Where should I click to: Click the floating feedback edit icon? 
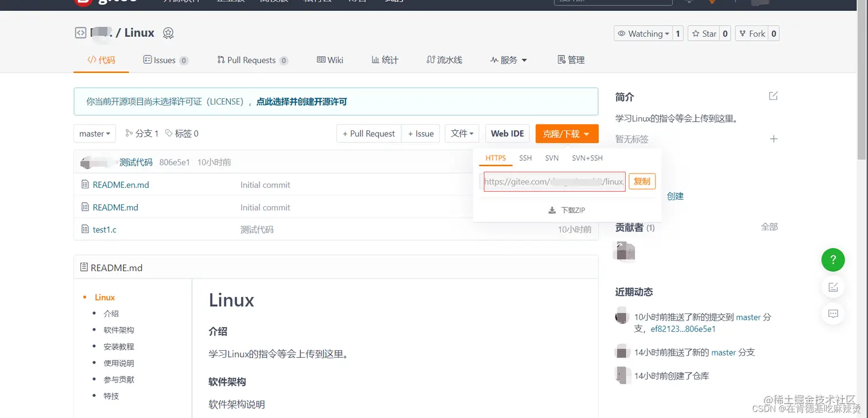[x=833, y=287]
